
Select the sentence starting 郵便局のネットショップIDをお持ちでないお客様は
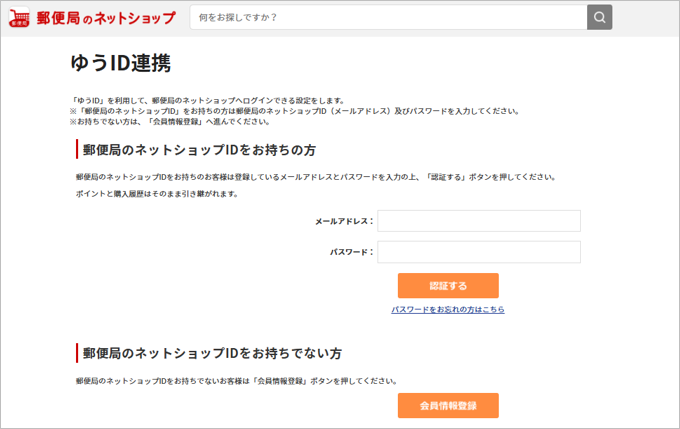[x=237, y=381]
